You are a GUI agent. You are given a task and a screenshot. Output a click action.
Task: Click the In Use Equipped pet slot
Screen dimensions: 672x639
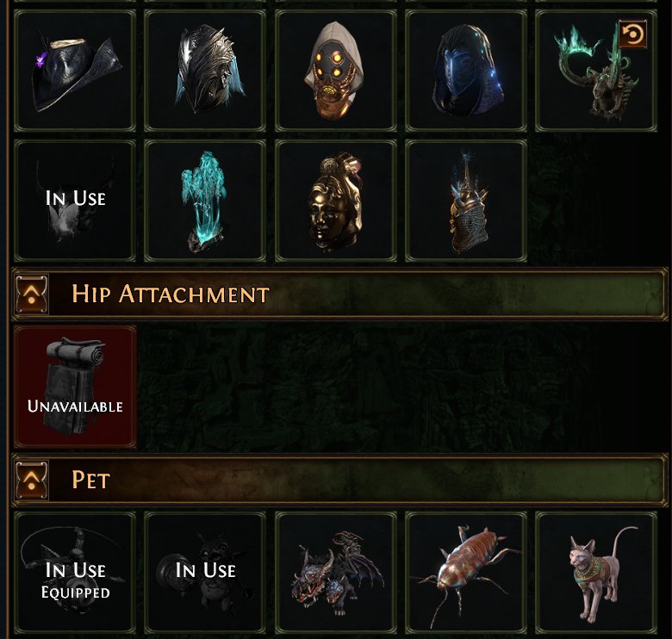tap(75, 572)
